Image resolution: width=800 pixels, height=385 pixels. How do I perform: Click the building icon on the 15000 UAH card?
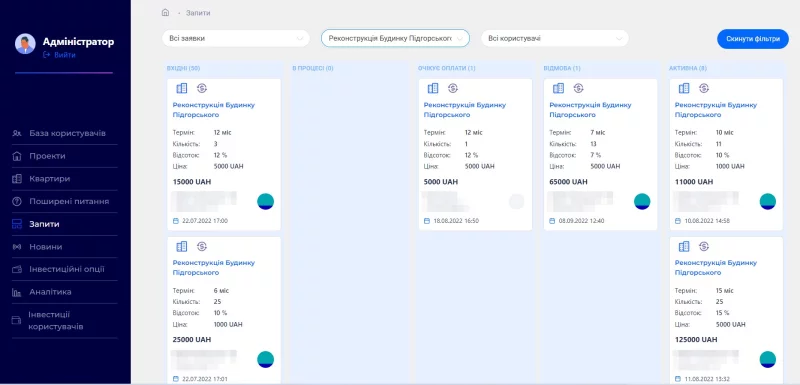click(x=182, y=88)
